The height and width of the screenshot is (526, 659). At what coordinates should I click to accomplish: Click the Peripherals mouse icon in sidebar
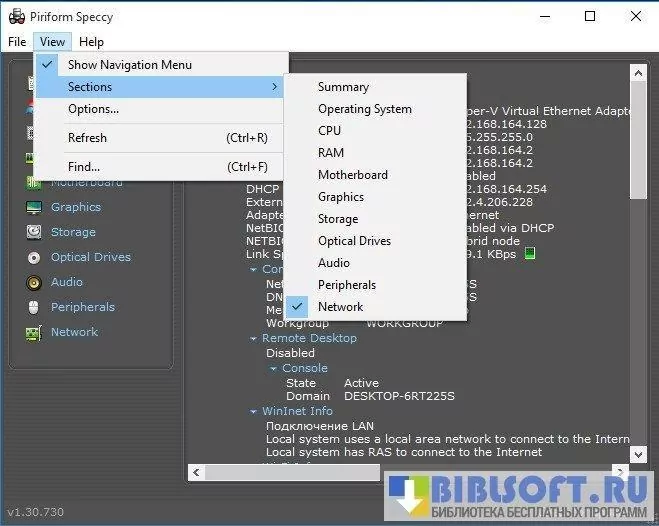pyautogui.click(x=34, y=307)
